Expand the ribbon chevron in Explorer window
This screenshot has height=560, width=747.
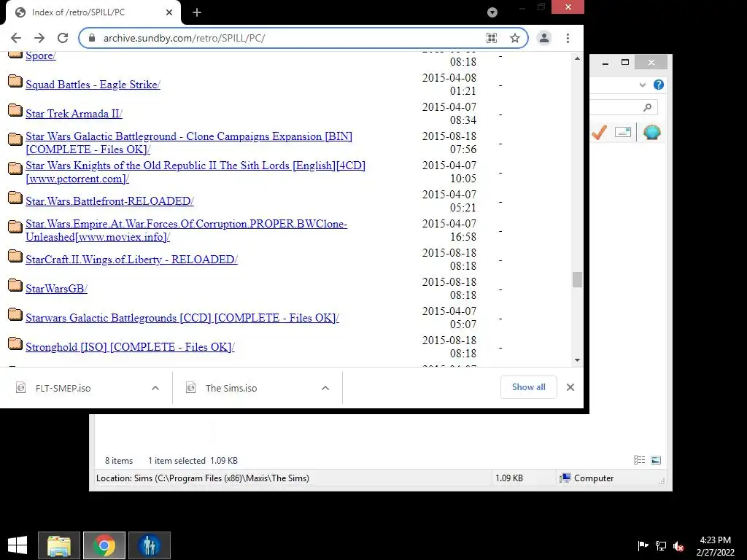(x=642, y=85)
